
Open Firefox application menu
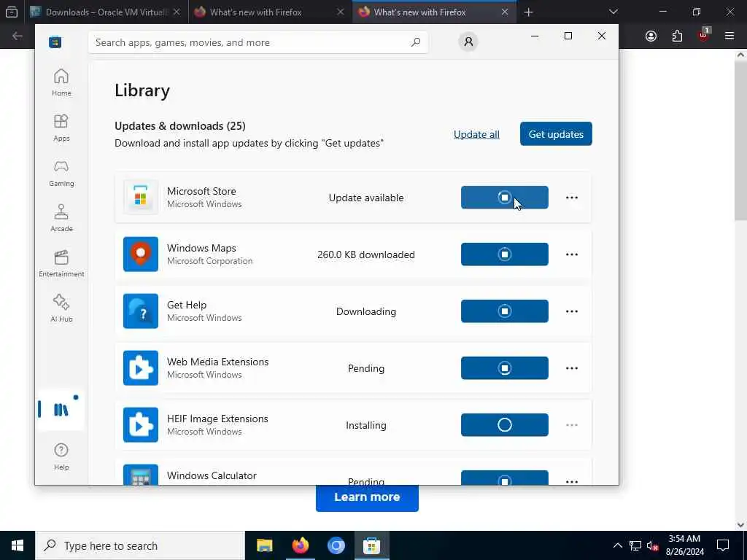[729, 36]
